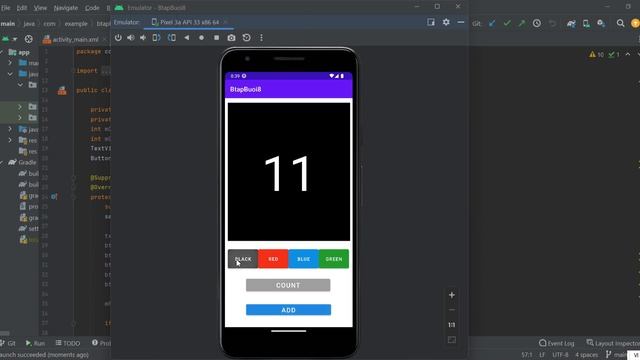The width and height of the screenshot is (640, 360).
Task: Open the SDK Manager icon
Action: pyautogui.click(x=601, y=23)
